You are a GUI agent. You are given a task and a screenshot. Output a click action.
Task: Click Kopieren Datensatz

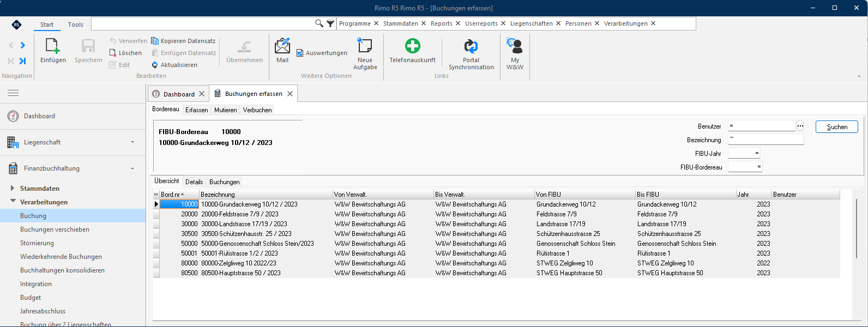coord(183,41)
